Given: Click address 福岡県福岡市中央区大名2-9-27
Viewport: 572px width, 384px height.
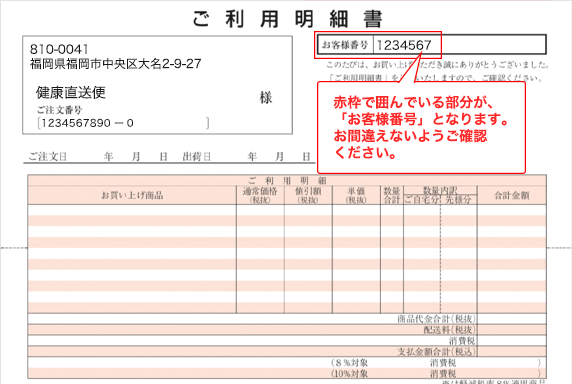Looking at the screenshot, I should coord(116,64).
